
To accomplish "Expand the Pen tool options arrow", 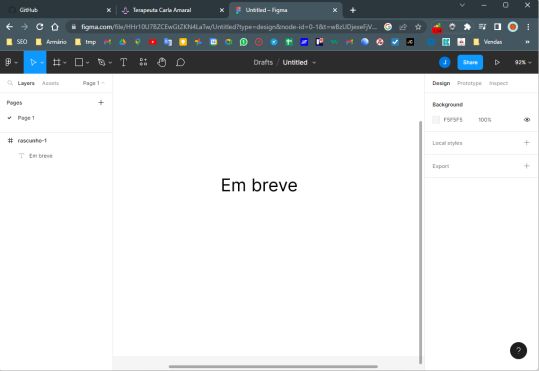I will pyautogui.click(x=110, y=63).
